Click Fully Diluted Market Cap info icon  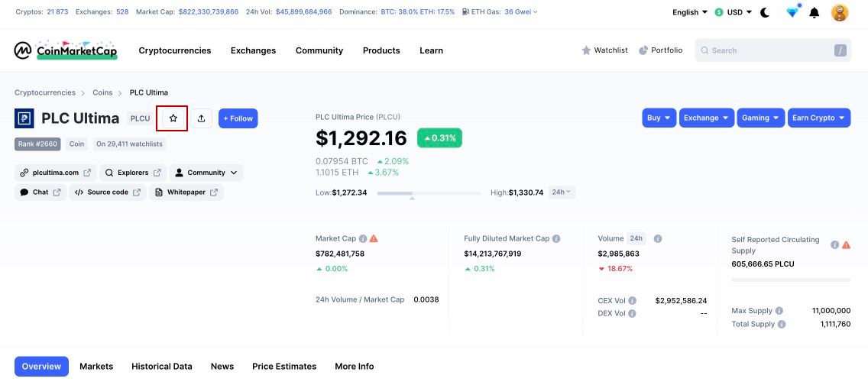556,238
